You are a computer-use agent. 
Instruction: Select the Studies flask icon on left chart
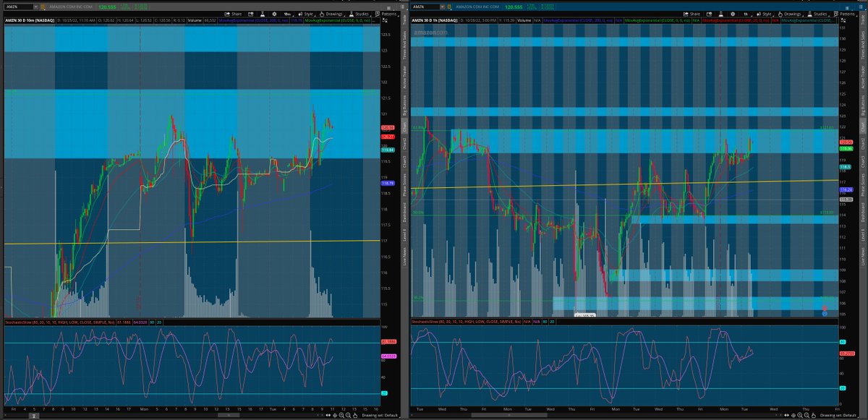pos(352,14)
